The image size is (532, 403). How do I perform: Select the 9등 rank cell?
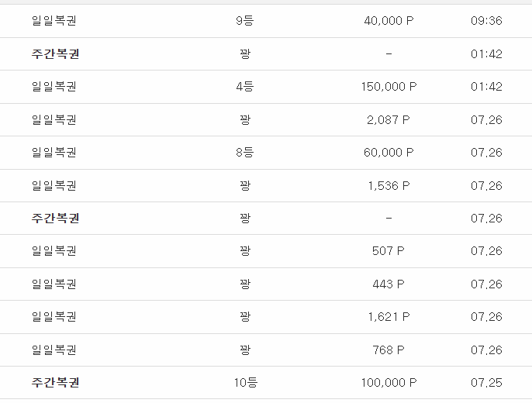click(x=244, y=21)
